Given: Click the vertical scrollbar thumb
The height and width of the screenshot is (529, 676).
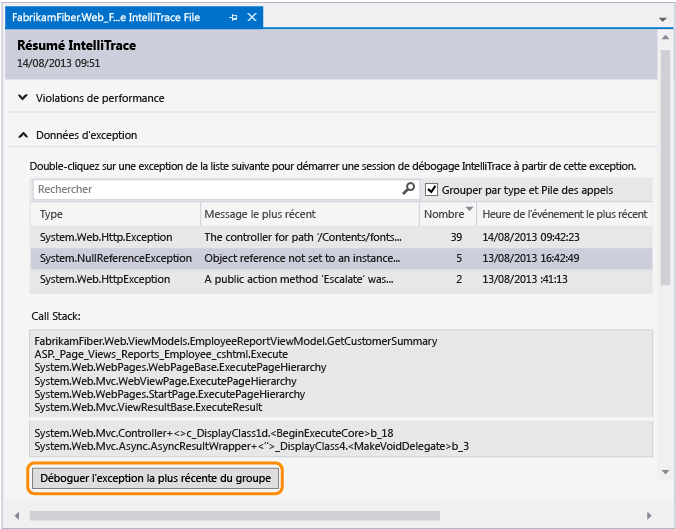Looking at the screenshot, I should click(666, 167).
